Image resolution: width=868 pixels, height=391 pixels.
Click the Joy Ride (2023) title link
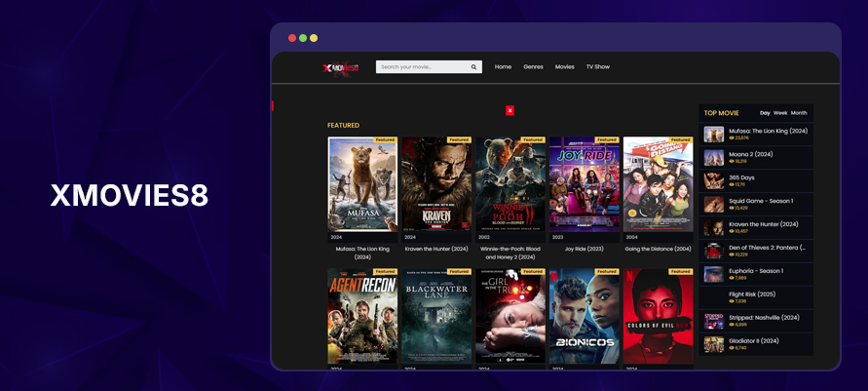pos(584,250)
